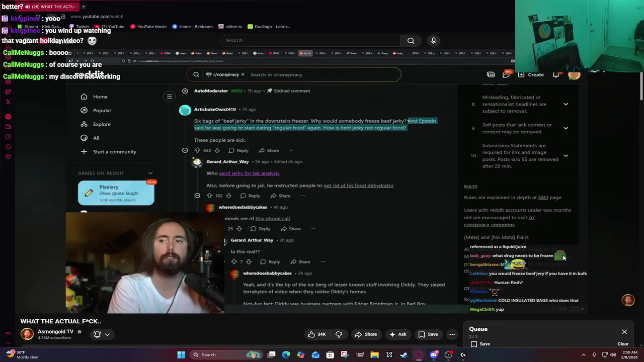Image resolution: width=644 pixels, height=362 pixels.
Task: Click the YouTube search magnifier button
Action: pos(411,41)
